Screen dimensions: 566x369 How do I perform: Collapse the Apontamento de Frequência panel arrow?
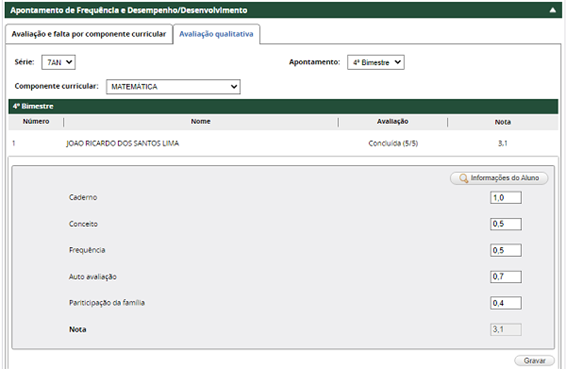point(553,10)
